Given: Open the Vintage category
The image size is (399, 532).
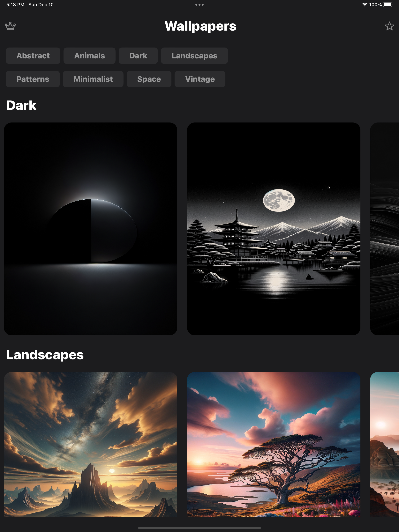Looking at the screenshot, I should (x=200, y=79).
